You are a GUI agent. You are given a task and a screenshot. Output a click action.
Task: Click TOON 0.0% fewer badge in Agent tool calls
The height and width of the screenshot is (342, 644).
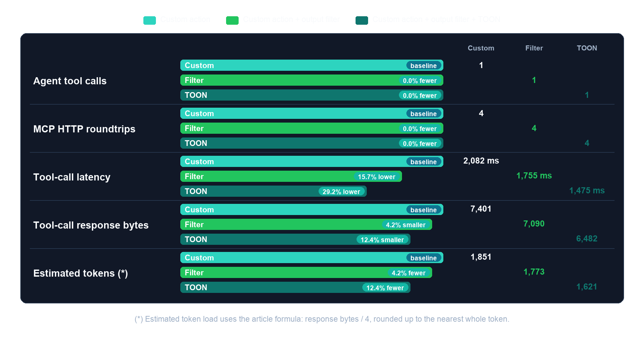click(420, 95)
